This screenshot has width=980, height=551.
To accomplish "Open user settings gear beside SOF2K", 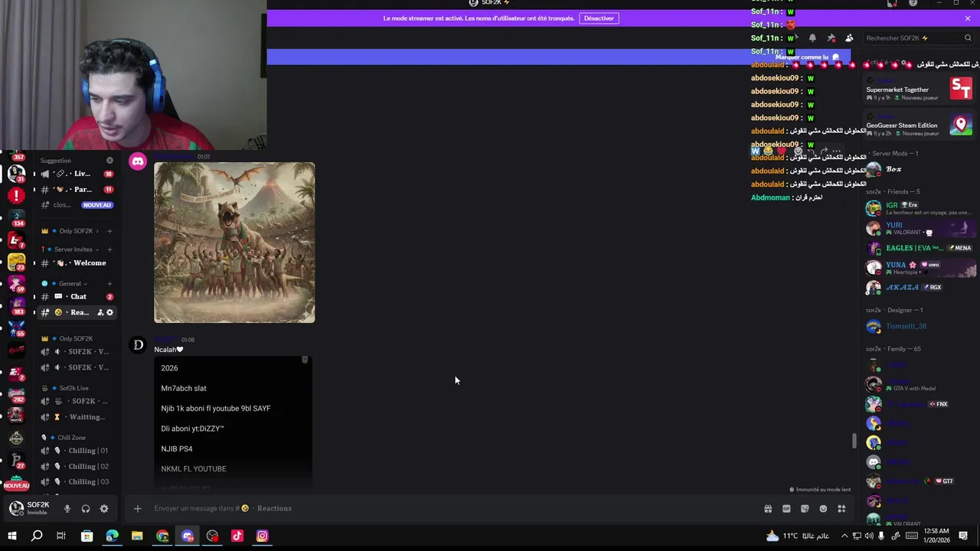I will 104,508.
